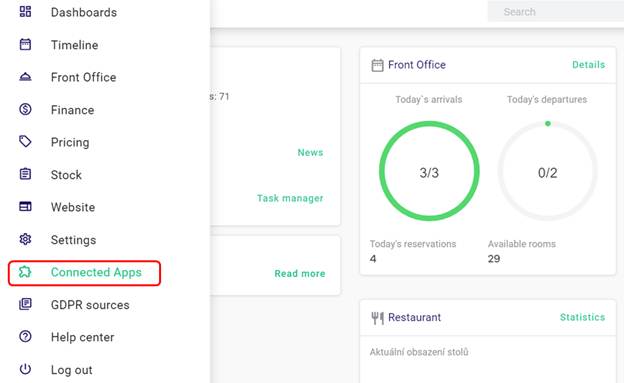The width and height of the screenshot is (624, 383).
Task: Click the Front Office bell icon
Action: click(x=25, y=77)
